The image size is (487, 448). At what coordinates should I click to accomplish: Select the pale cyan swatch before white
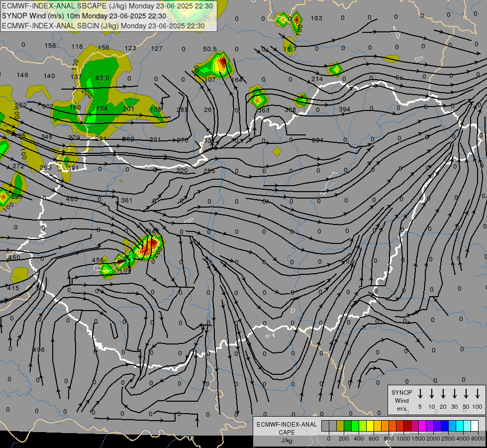[x=467, y=426]
